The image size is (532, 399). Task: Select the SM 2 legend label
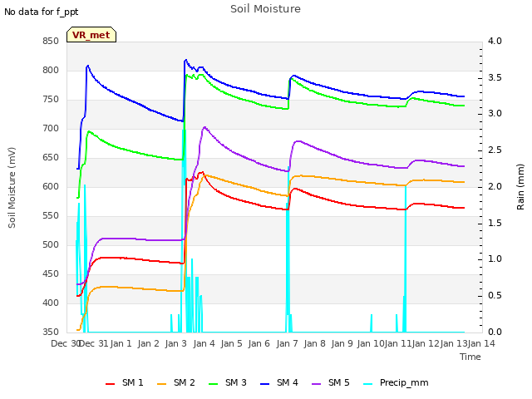point(185,382)
